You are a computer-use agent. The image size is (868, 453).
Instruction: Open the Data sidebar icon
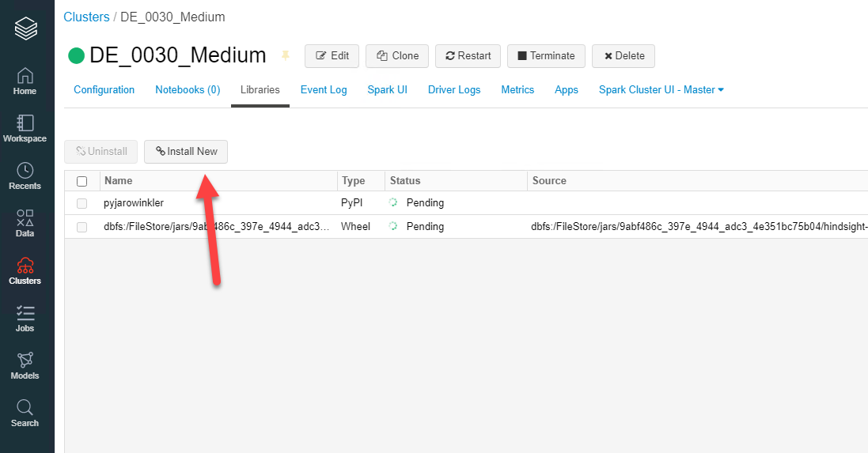tap(25, 223)
